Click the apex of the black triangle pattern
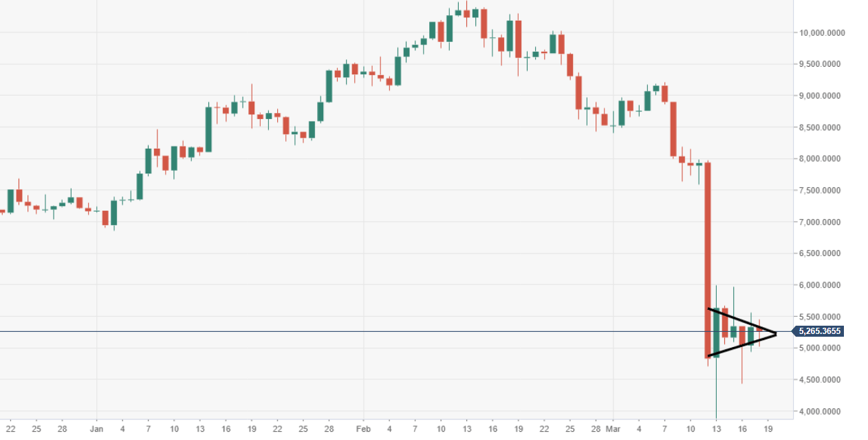Screen dimensions: 868x440 776,334
